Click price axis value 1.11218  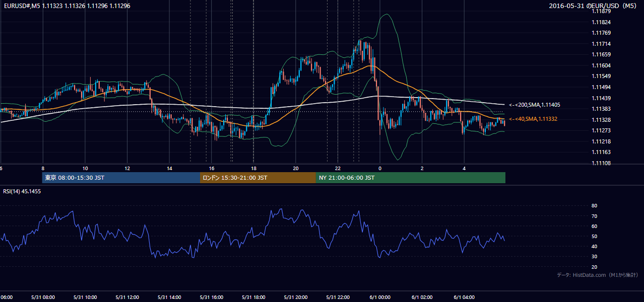(601, 141)
